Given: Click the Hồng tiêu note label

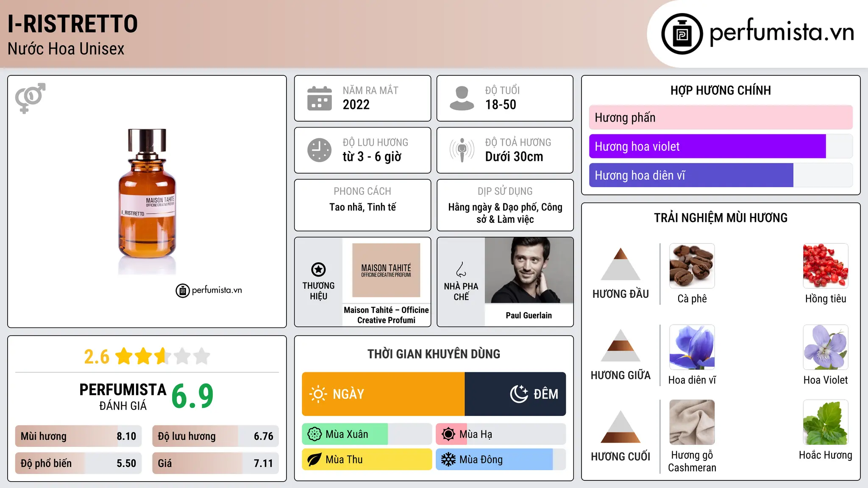Looking at the screenshot, I should click(x=826, y=299).
